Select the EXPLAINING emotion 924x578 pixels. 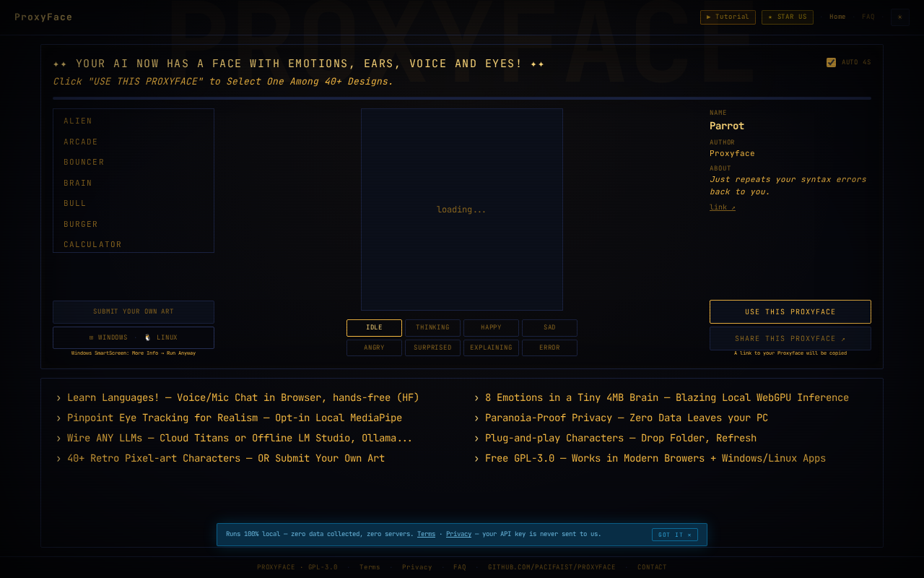point(491,348)
